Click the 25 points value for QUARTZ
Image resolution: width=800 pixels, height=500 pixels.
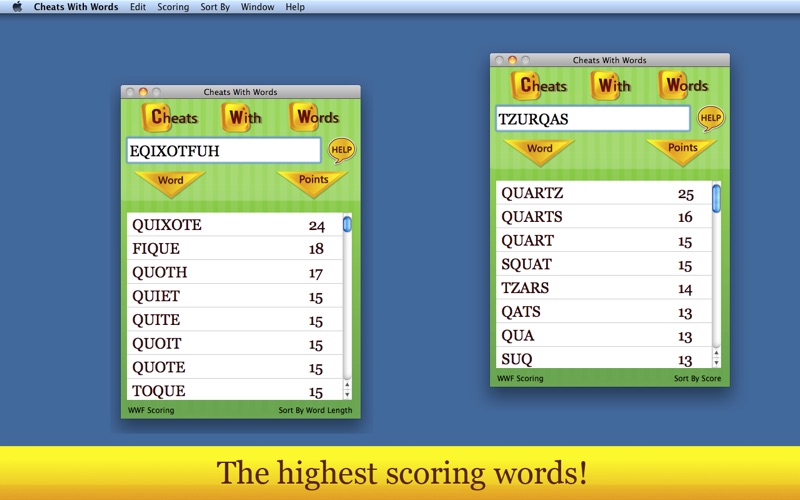pos(686,194)
